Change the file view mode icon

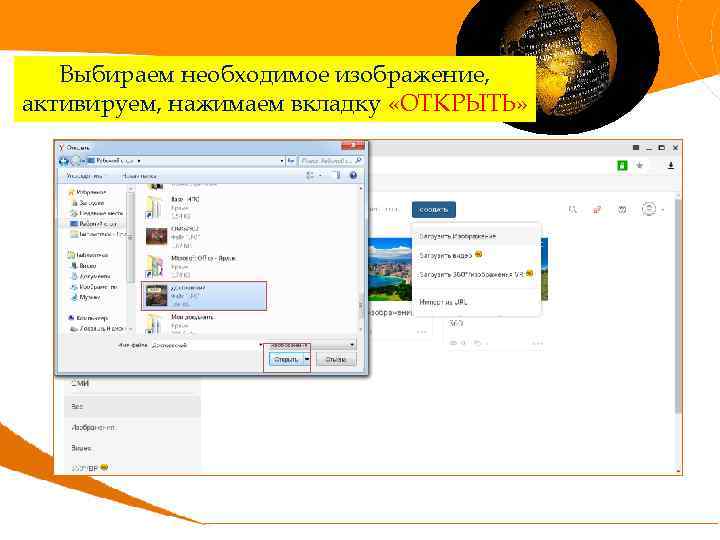point(311,175)
